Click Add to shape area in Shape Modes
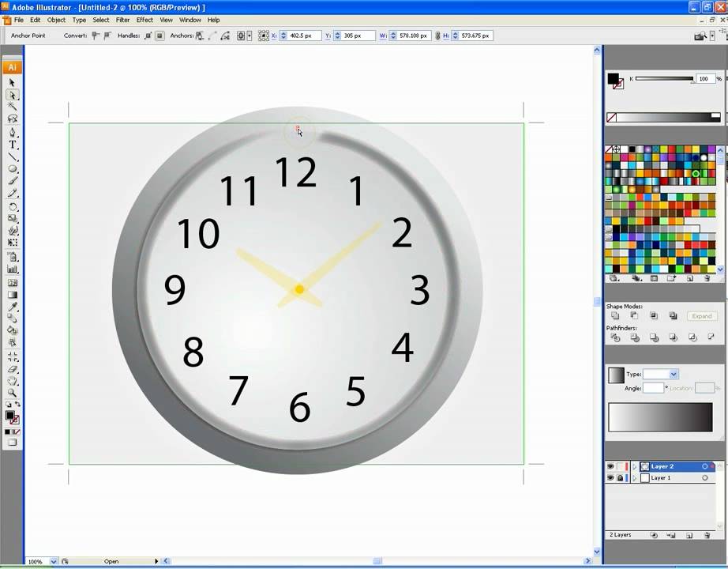This screenshot has height=569, width=728. tap(615, 315)
